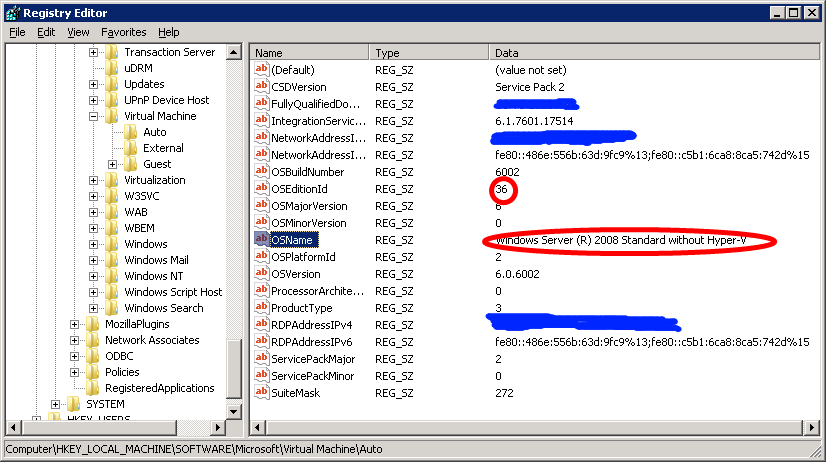826x462 pixels.
Task: Click the Windows Mail folder icon
Action: (x=112, y=260)
